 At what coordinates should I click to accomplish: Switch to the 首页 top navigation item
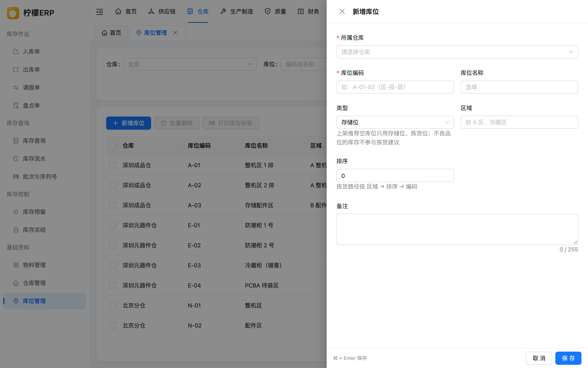pyautogui.click(x=126, y=11)
